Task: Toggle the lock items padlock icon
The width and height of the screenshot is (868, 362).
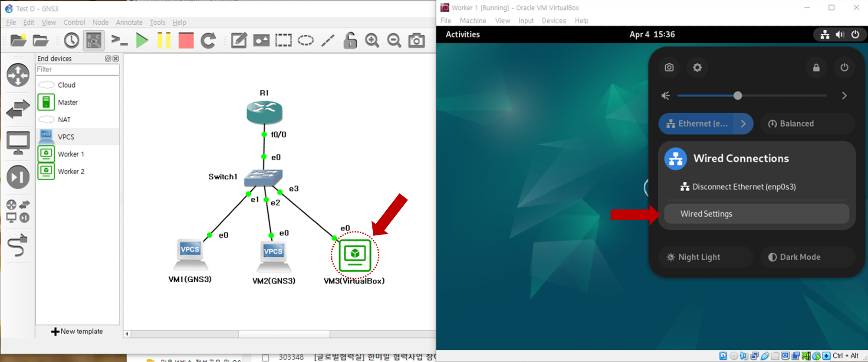Action: (x=350, y=40)
